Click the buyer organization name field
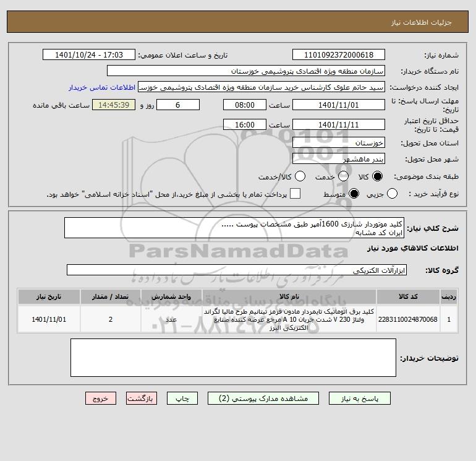The image size is (476, 461). click(246, 71)
